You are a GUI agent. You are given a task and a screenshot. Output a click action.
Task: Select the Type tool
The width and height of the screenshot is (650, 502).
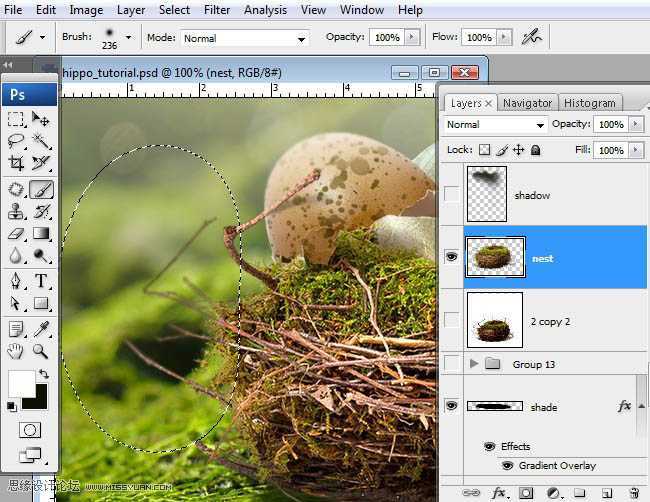[x=41, y=281]
